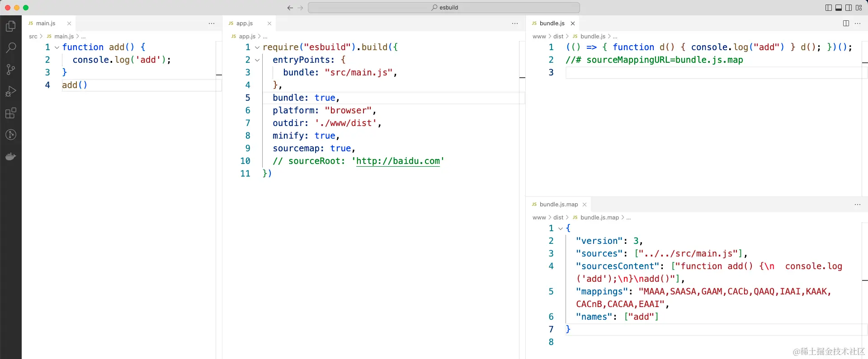868x359 pixels.
Task: Collapse the function add() fold in main.js
Action: pyautogui.click(x=57, y=47)
